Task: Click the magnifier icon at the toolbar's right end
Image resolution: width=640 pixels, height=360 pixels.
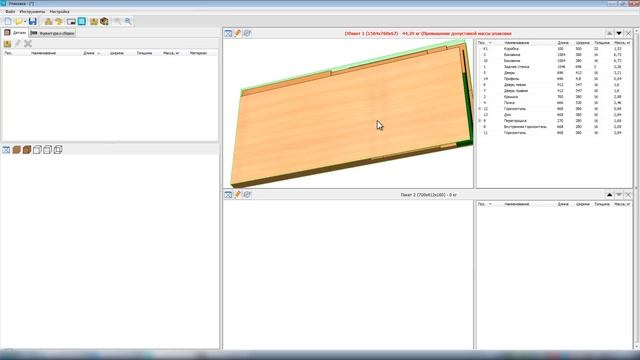Action: pyautogui.click(x=128, y=21)
